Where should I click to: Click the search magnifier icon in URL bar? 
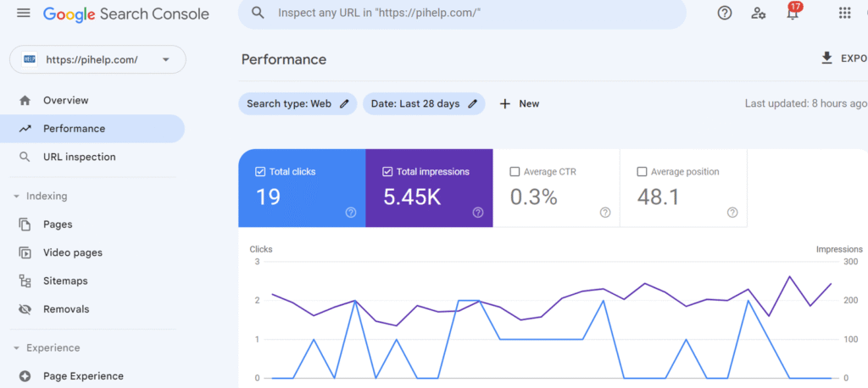click(x=258, y=13)
